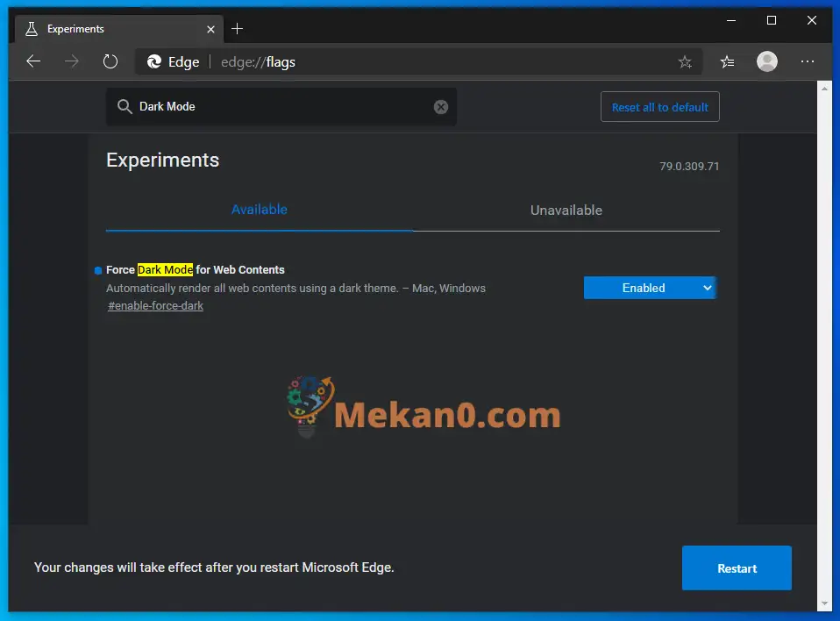The width and height of the screenshot is (840, 621).
Task: Close the Experiments tab
Action: (x=210, y=29)
